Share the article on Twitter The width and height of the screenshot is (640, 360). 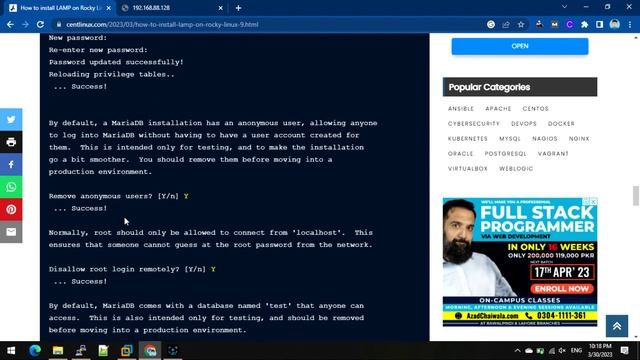pos(11,120)
